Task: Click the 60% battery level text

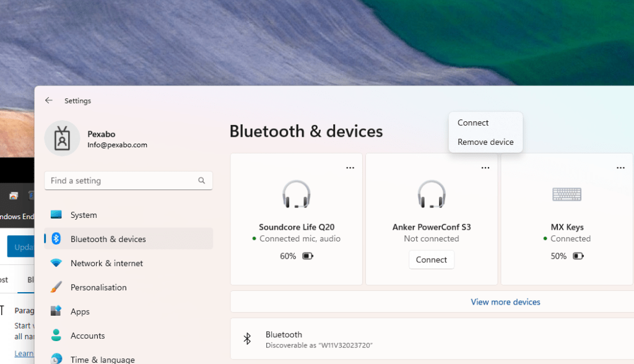Action: coord(288,256)
